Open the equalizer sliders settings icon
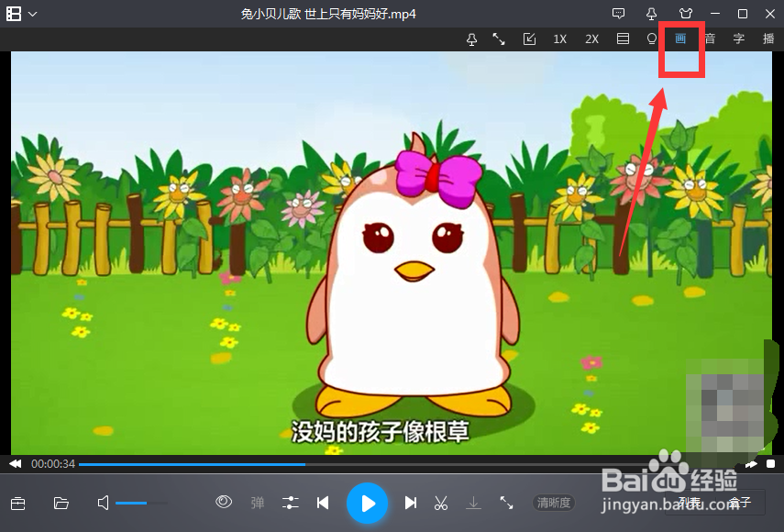 (290, 503)
